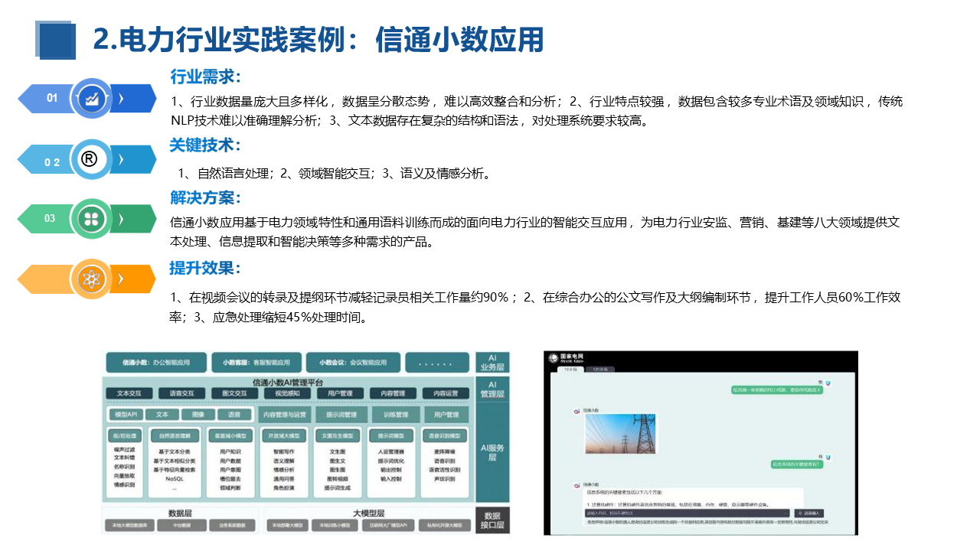
Task: Click the 模型API box
Action: (x=126, y=414)
